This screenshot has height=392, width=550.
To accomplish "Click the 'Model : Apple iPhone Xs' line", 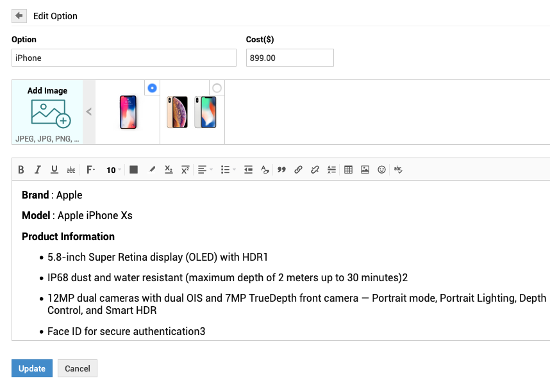I will coord(77,215).
